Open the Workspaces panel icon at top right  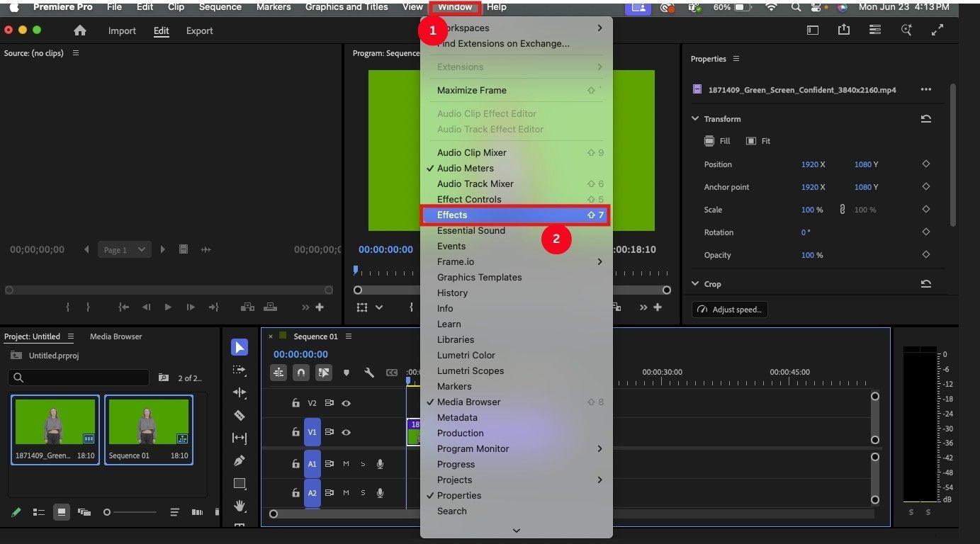[813, 30]
